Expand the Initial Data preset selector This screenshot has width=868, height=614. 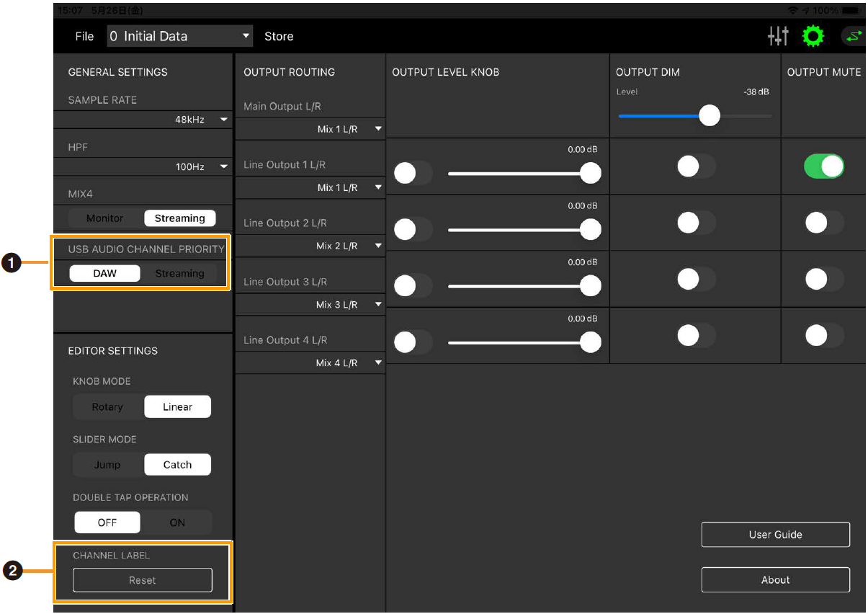[x=180, y=36]
